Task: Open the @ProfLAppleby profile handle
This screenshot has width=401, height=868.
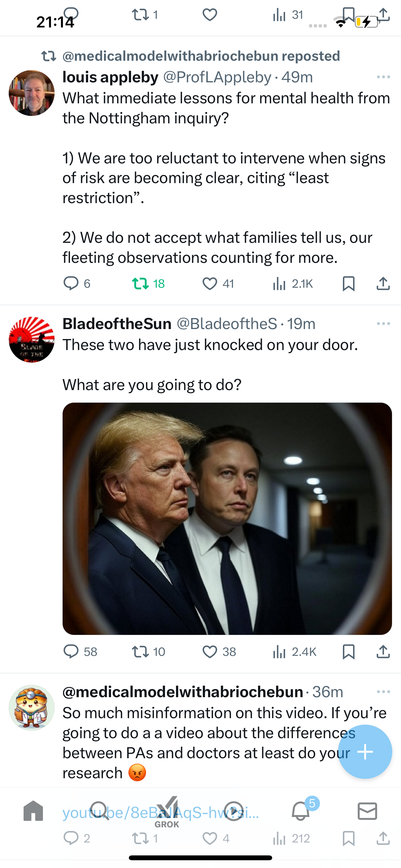Action: (217, 77)
